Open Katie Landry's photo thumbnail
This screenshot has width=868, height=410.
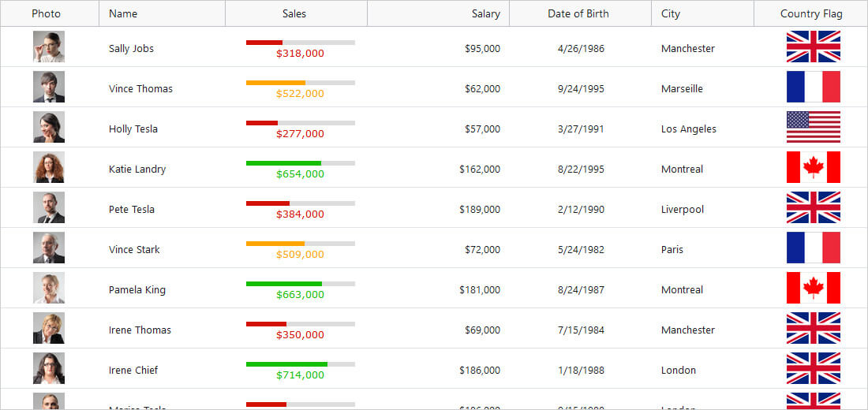[x=49, y=167]
